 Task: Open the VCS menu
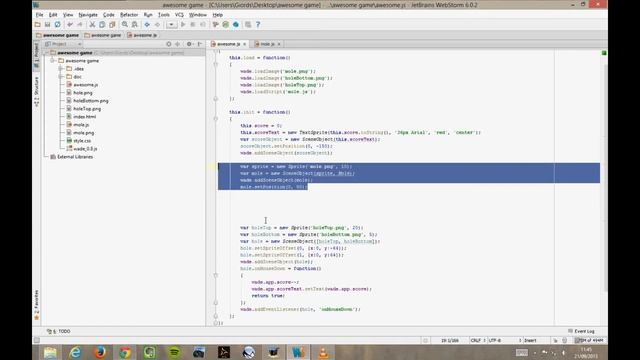click(179, 15)
